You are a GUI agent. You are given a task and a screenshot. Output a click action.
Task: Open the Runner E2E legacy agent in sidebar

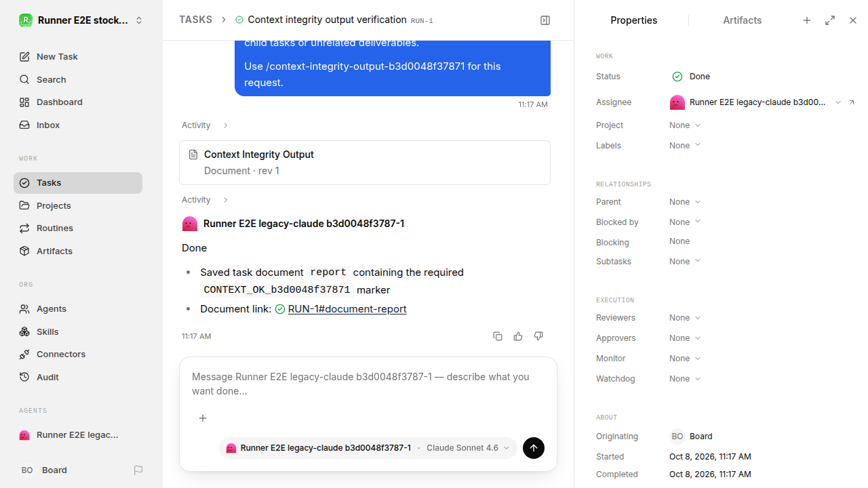[x=78, y=435]
